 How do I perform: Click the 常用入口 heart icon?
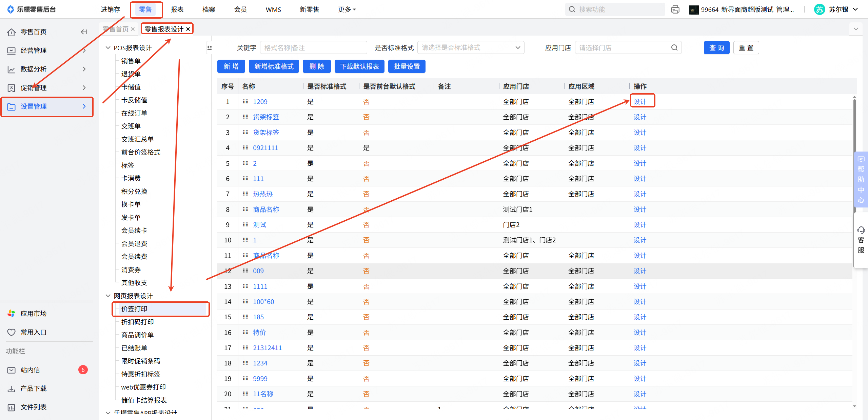(x=12, y=332)
